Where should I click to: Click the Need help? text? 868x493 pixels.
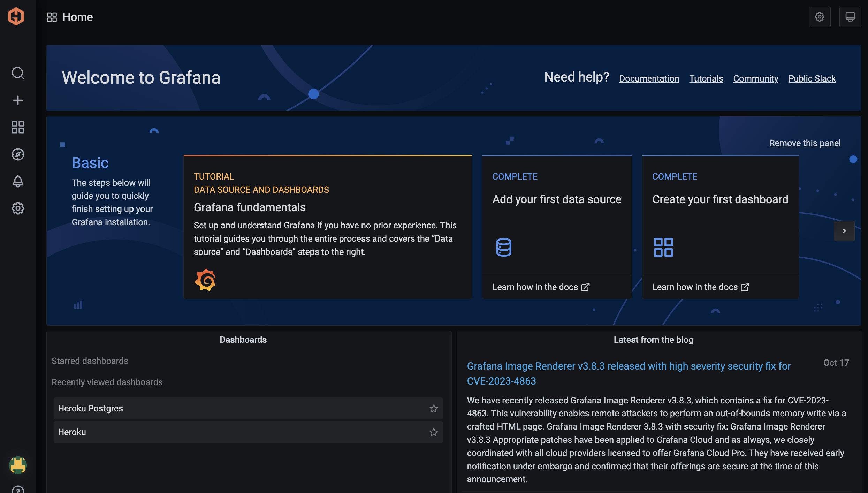577,77
